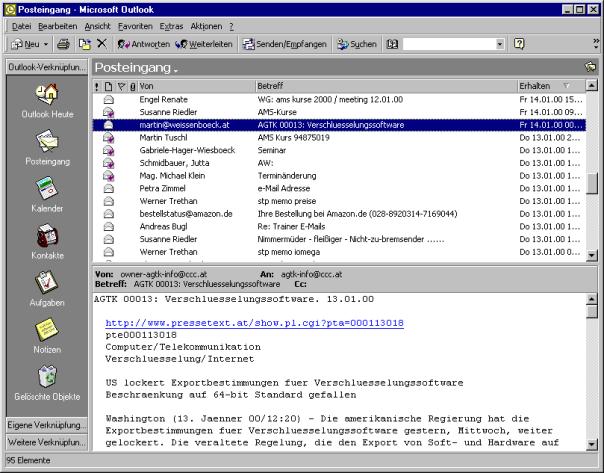
Task: Click the Senden/Empfangen button
Action: point(284,44)
